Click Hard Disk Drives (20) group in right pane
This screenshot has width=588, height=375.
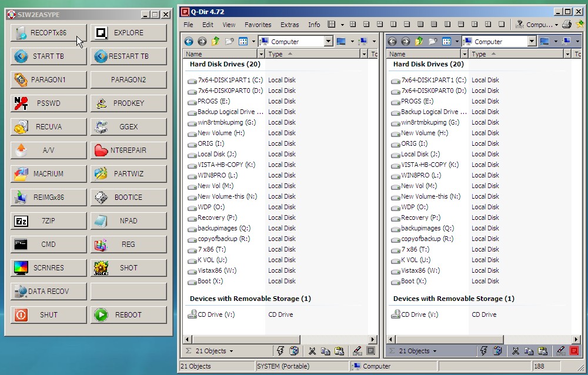pos(428,64)
